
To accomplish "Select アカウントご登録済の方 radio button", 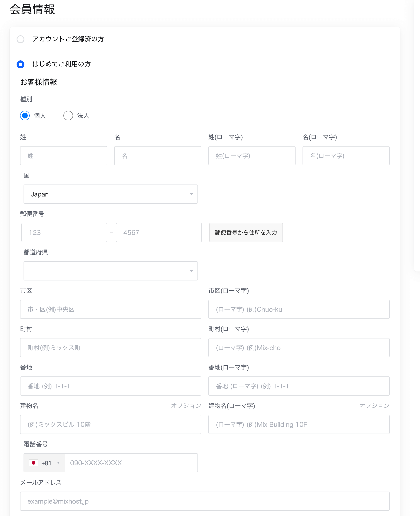I will (20, 39).
